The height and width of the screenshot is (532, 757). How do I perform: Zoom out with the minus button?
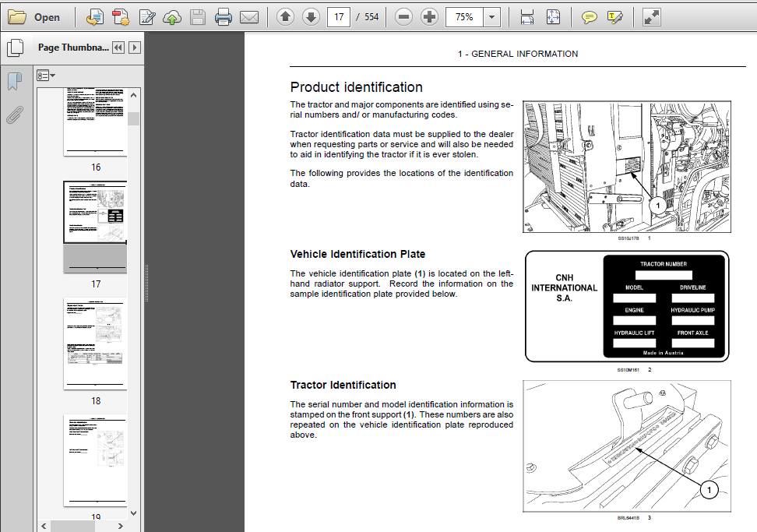coord(403,17)
